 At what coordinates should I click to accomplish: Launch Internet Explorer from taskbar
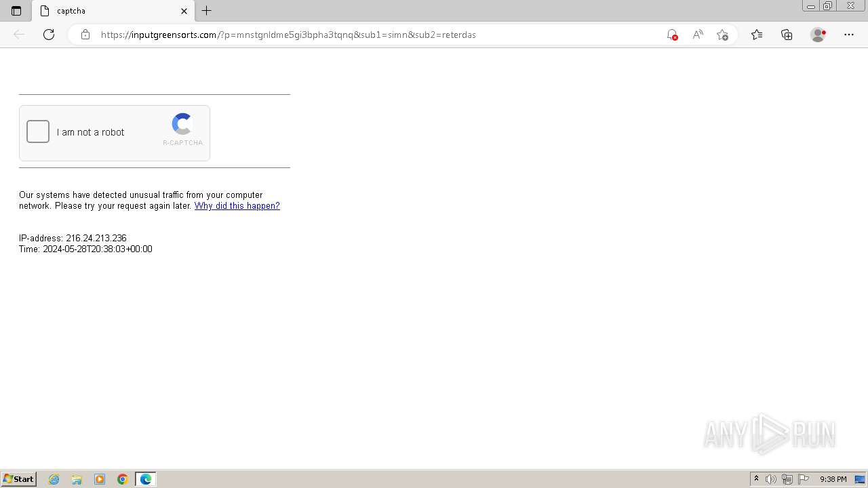click(x=54, y=479)
